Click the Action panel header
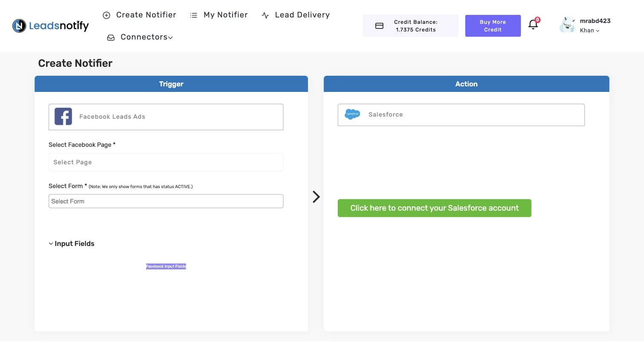 pyautogui.click(x=466, y=84)
